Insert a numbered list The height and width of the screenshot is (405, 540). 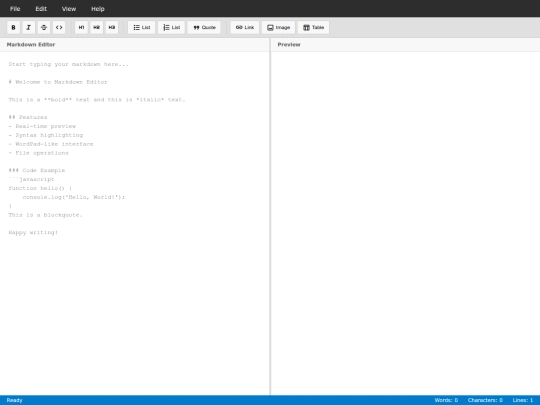172,27
